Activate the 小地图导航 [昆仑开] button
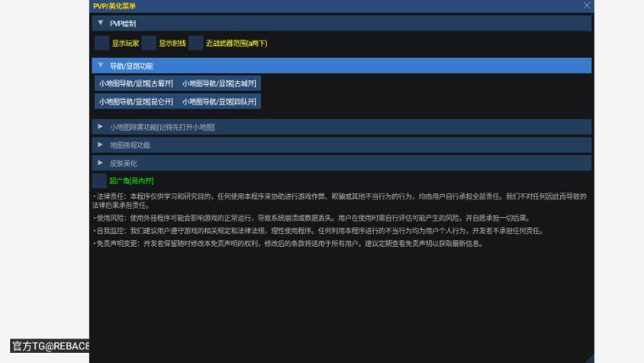The image size is (644, 363). point(136,102)
